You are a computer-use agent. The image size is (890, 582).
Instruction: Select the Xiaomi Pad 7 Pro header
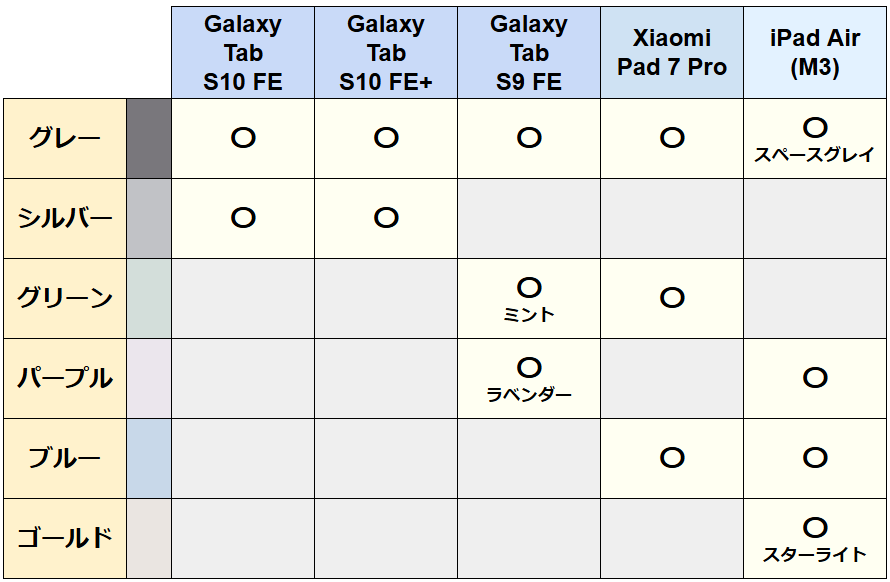672,53
